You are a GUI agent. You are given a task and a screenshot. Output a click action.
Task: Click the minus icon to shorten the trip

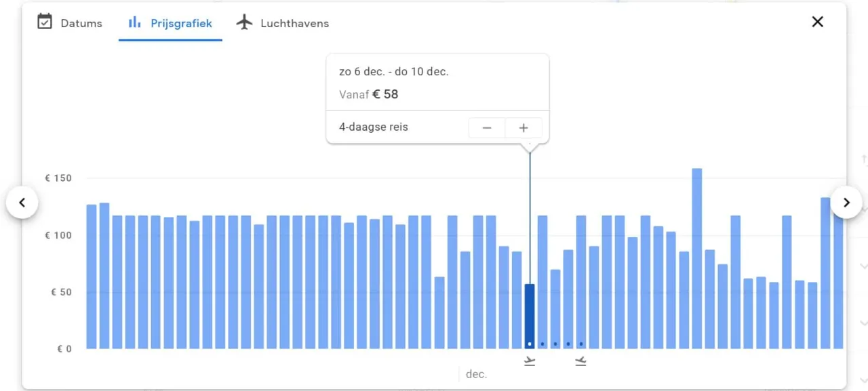[x=487, y=127]
